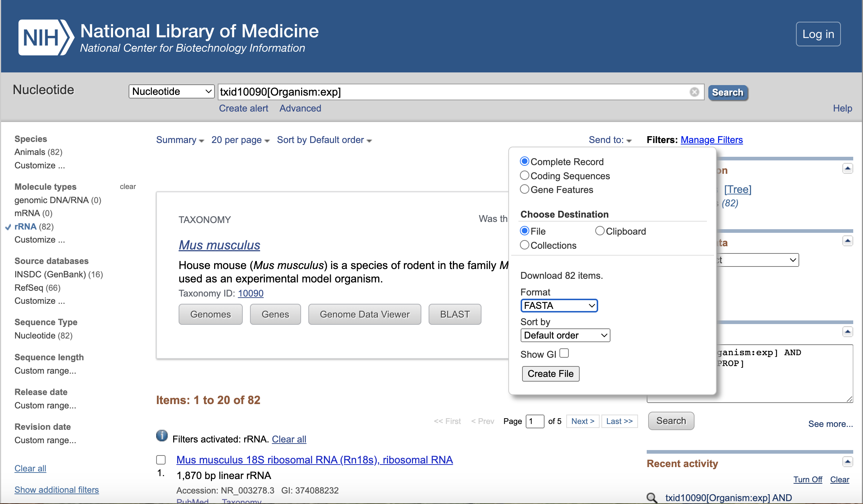Image resolution: width=863 pixels, height=504 pixels.
Task: Open the Format FASTA dropdown
Action: [x=559, y=306]
